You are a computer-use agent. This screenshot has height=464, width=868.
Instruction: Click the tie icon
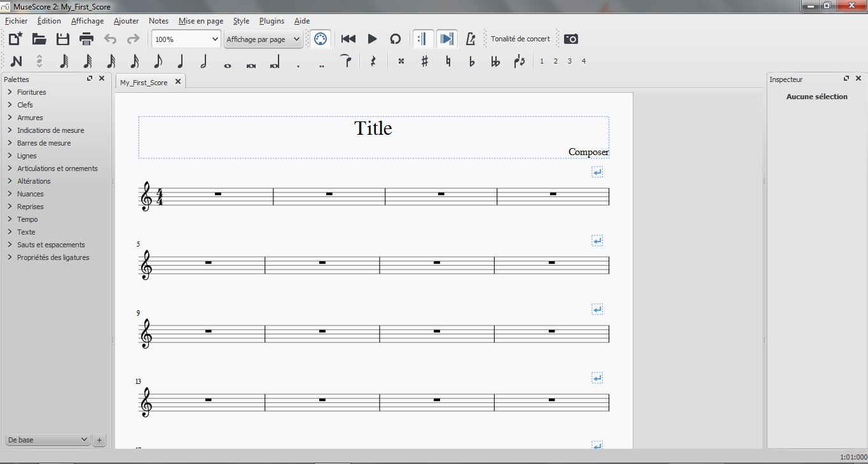tap(345, 61)
